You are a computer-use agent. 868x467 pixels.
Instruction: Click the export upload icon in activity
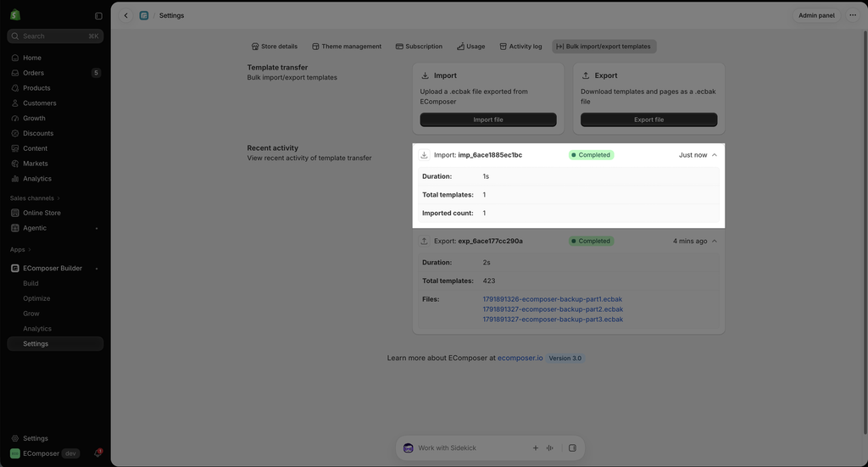[424, 242]
